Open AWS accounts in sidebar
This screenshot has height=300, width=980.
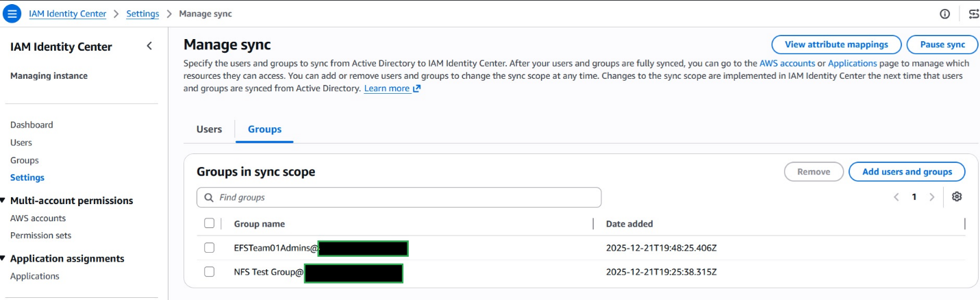tap(38, 218)
